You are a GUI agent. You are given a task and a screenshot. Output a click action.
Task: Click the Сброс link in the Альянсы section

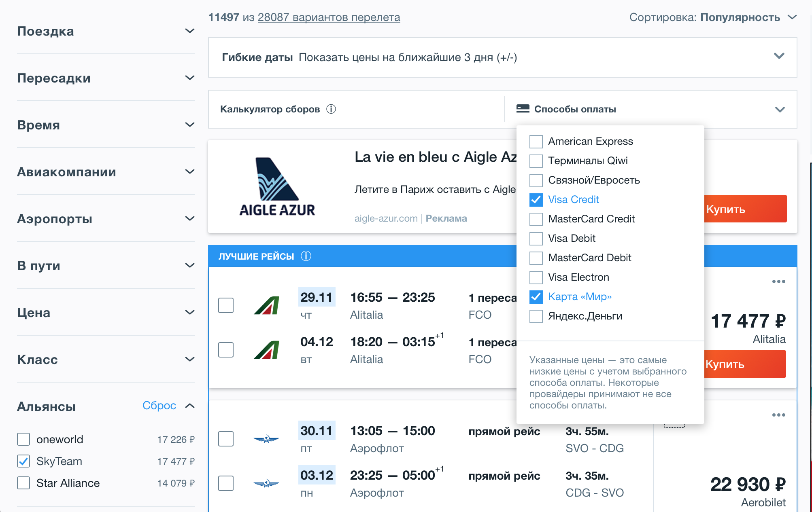tap(159, 406)
